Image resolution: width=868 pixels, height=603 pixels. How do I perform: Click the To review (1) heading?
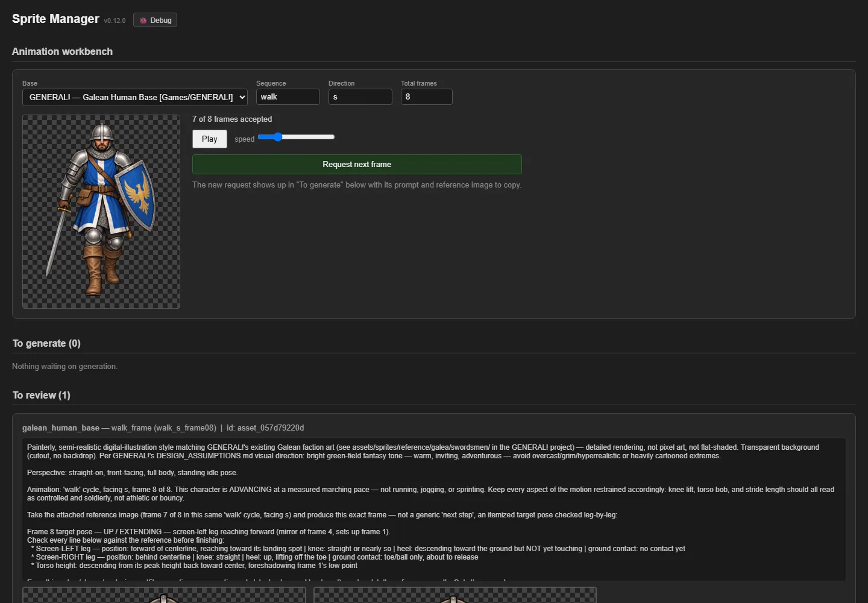coord(42,396)
